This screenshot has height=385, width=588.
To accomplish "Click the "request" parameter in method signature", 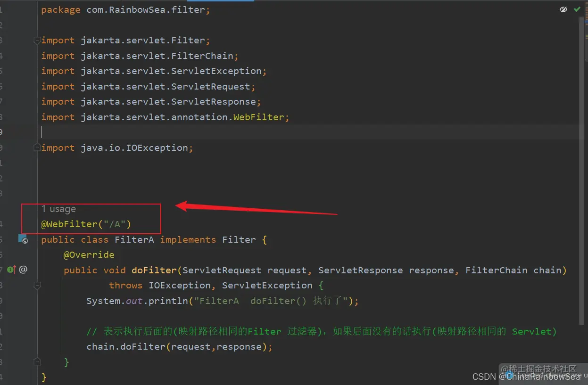I will 287,270.
